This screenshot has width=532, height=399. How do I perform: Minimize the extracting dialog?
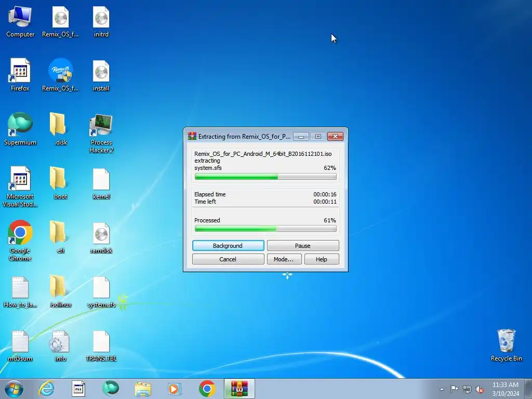click(301, 137)
